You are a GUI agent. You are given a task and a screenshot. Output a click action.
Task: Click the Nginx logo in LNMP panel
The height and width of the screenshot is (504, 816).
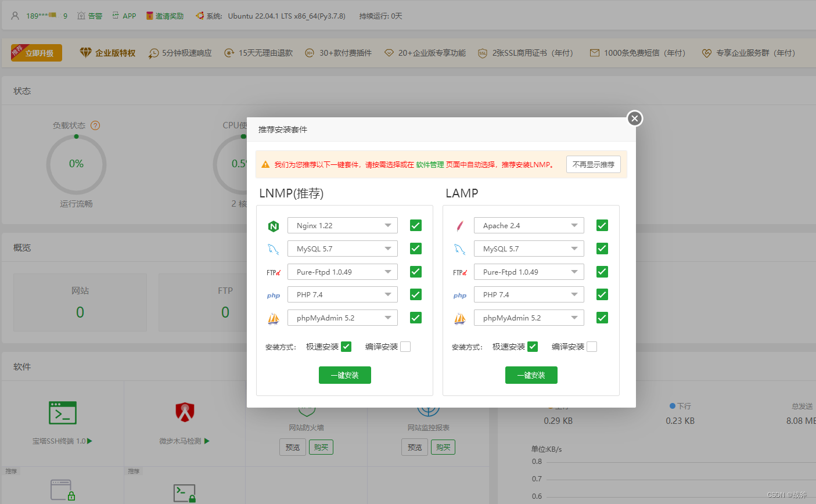click(x=274, y=226)
